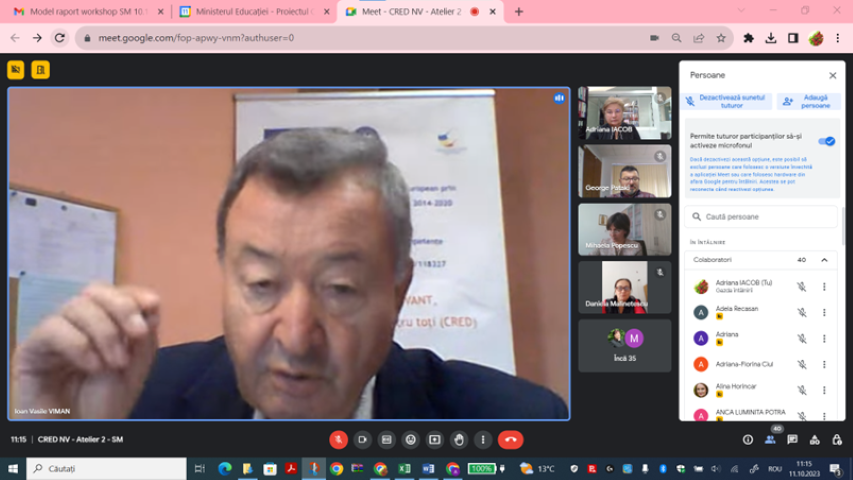
Task: Click 'Dezactivează sunetul tuturor' button
Action: click(x=727, y=102)
